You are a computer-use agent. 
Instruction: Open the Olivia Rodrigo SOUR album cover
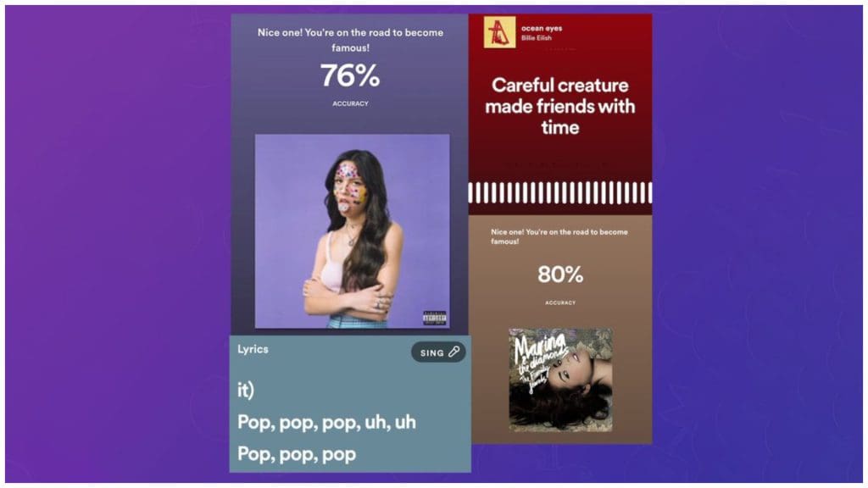point(352,231)
